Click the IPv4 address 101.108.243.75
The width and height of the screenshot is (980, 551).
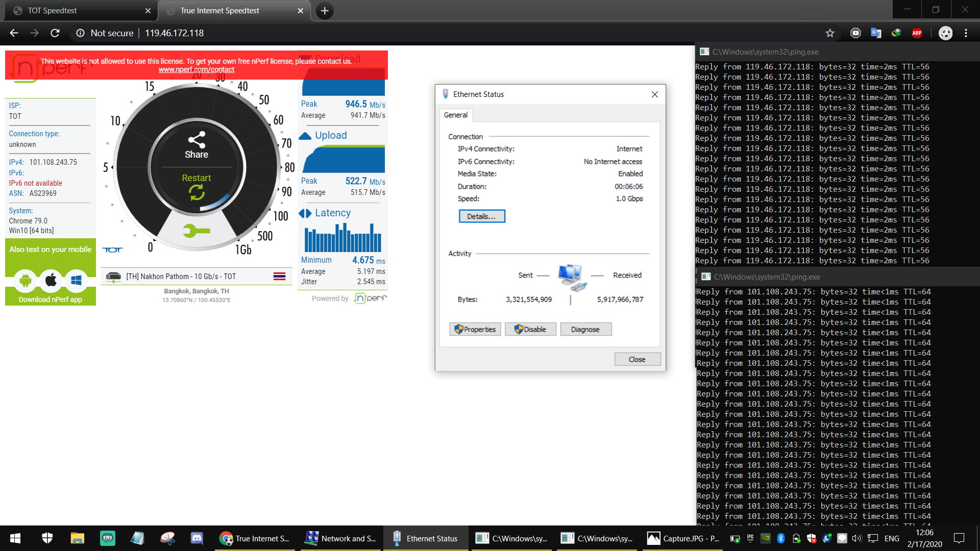coord(53,162)
